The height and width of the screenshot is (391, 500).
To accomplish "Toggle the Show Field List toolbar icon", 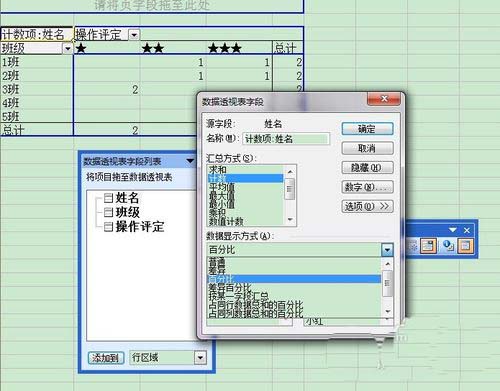I will coord(465,246).
